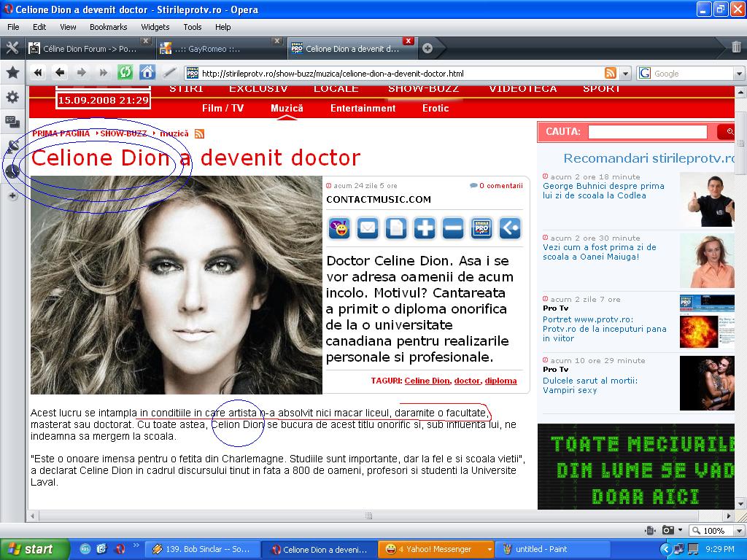This screenshot has height=560, width=747.
Task: Increase article text size plus icon
Action: [425, 228]
